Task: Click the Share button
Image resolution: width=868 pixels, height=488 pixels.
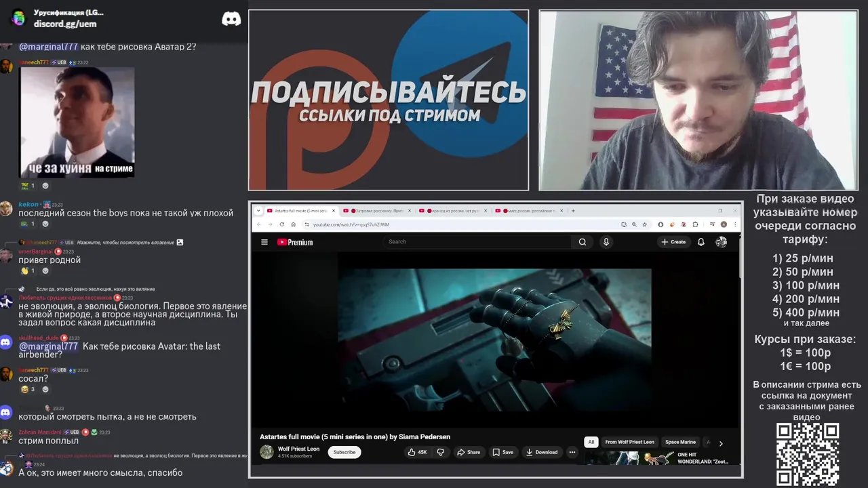Action: coord(469,452)
